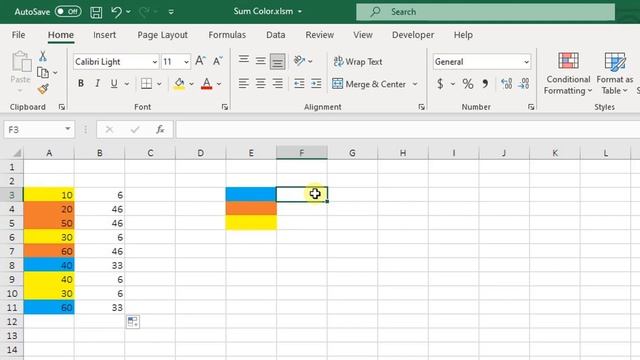Set Top Align for cells
The width and height of the screenshot is (640, 360).
[x=244, y=61]
